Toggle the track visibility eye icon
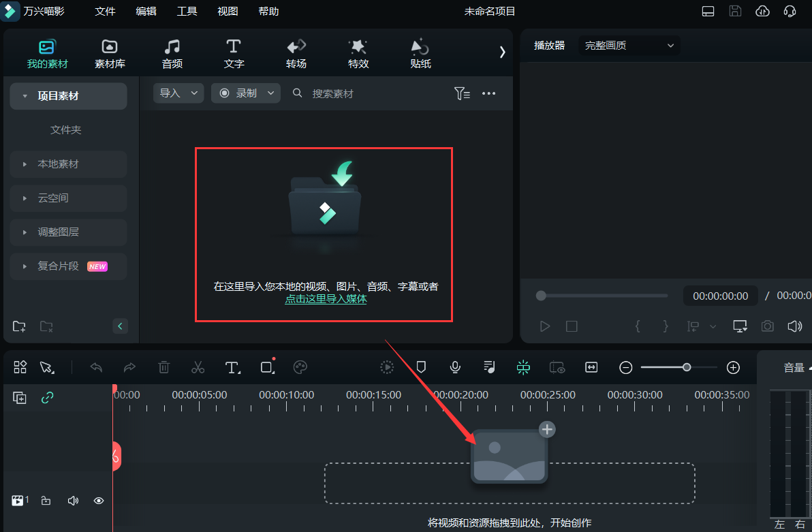The width and height of the screenshot is (812, 532). click(x=99, y=500)
